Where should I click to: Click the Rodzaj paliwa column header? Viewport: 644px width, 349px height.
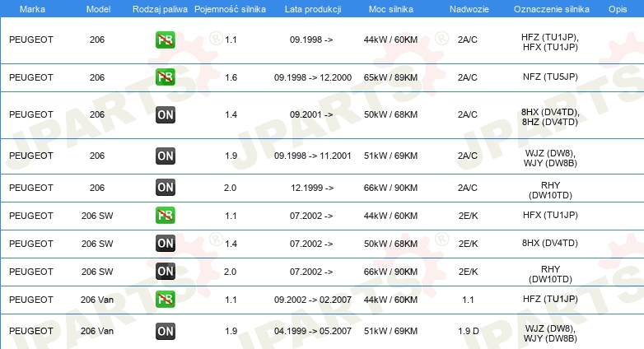point(160,9)
